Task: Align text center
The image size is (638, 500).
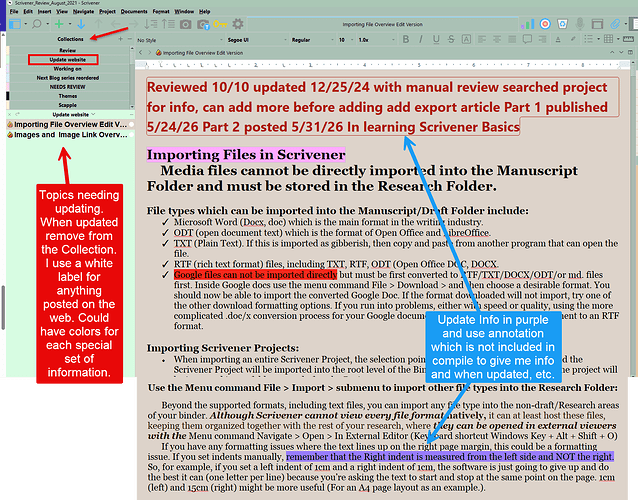Action: [x=497, y=39]
